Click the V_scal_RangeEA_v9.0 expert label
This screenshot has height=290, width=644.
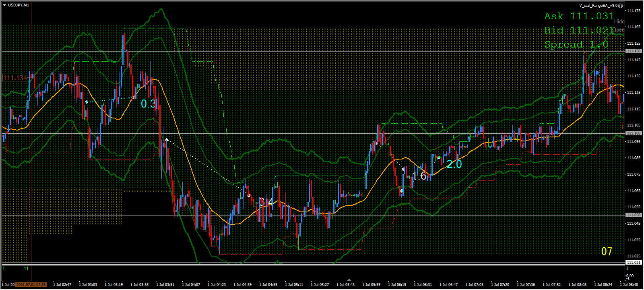tap(598, 6)
